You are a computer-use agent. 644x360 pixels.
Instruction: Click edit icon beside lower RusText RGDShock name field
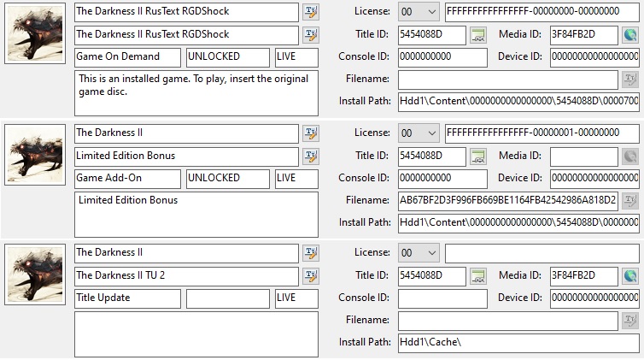click(311, 35)
